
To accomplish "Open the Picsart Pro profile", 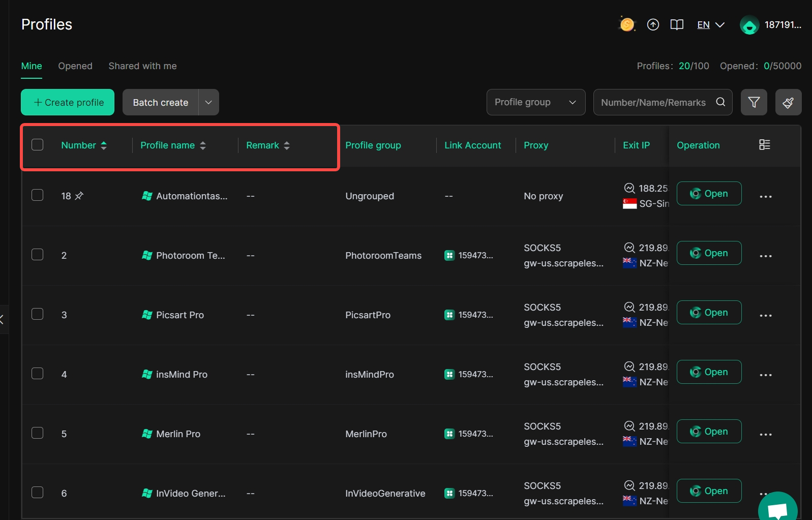I will click(x=709, y=313).
